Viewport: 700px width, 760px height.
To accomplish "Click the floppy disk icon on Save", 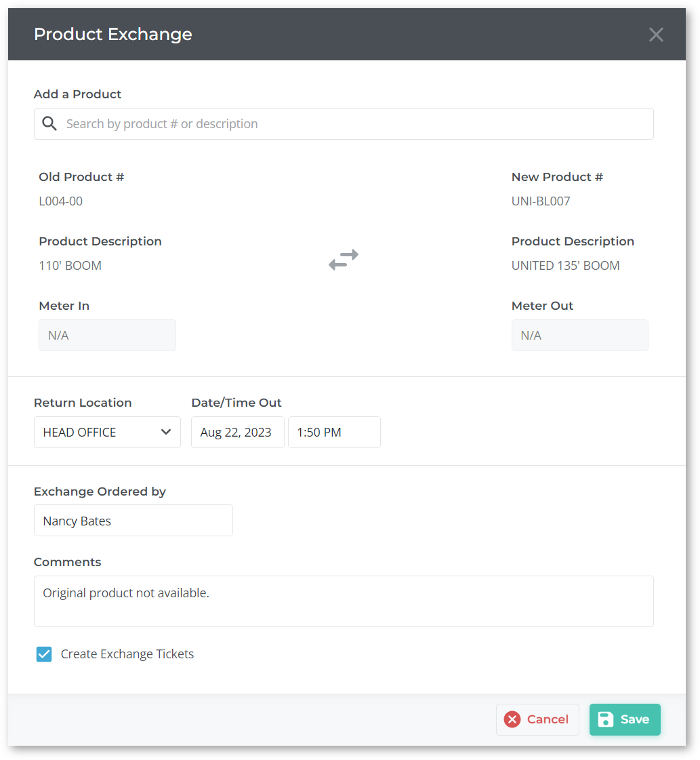I will coord(606,719).
